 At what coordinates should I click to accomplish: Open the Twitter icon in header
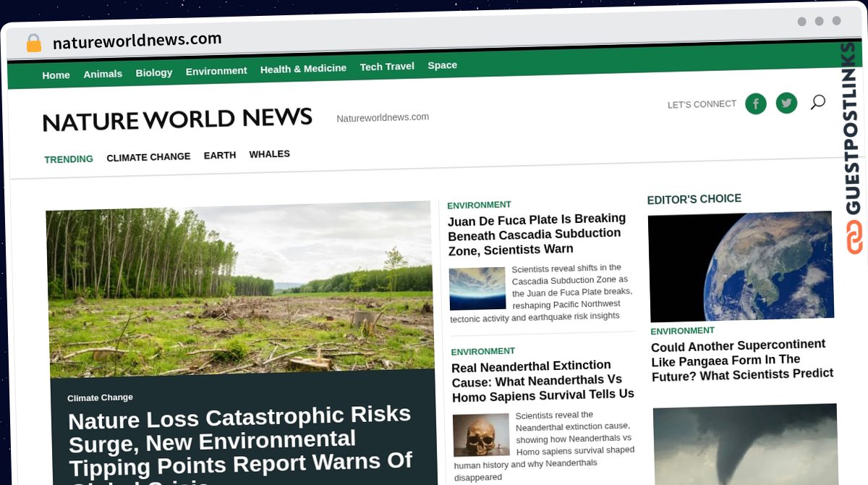click(786, 103)
